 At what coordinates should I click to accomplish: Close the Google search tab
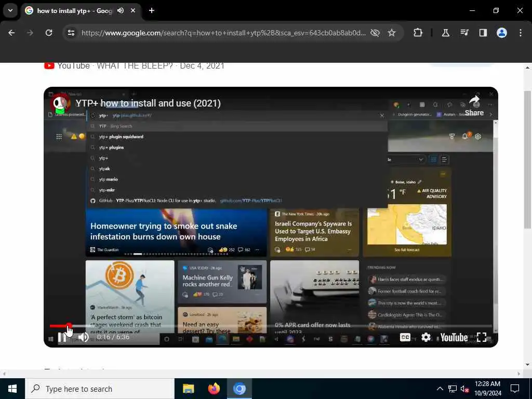click(133, 10)
